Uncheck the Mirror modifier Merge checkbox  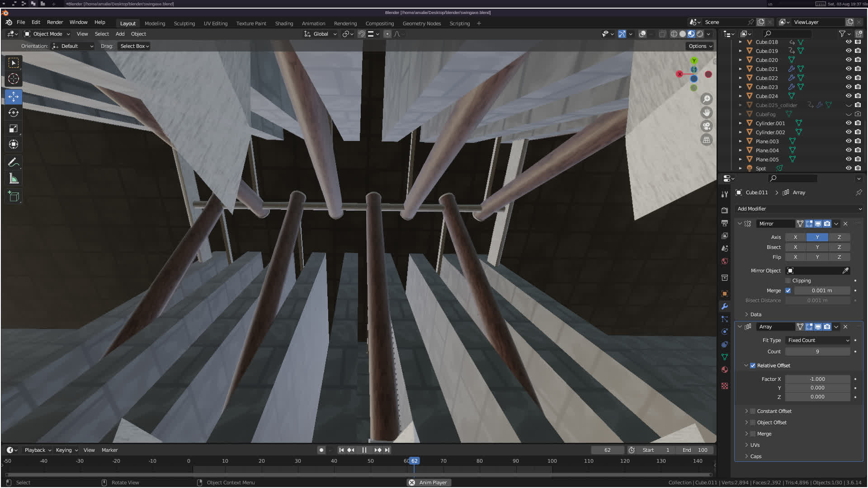(788, 291)
